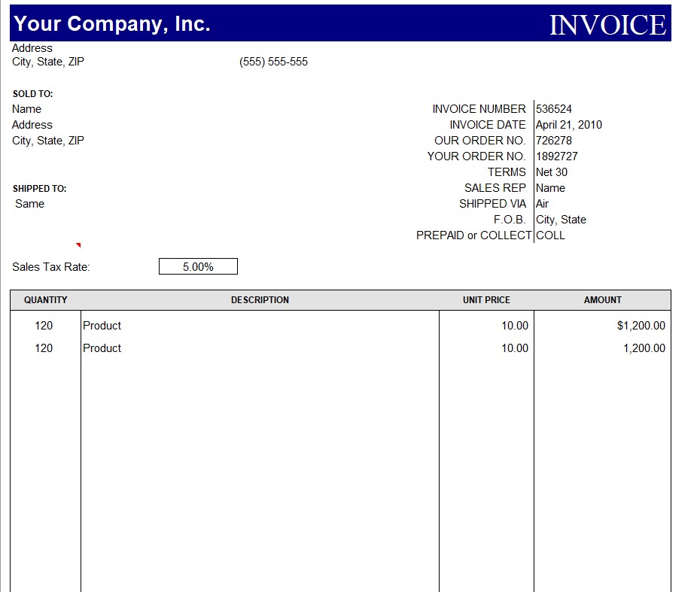Select the INVOICE heading in the banner
The height and width of the screenshot is (592, 700).
607,25
